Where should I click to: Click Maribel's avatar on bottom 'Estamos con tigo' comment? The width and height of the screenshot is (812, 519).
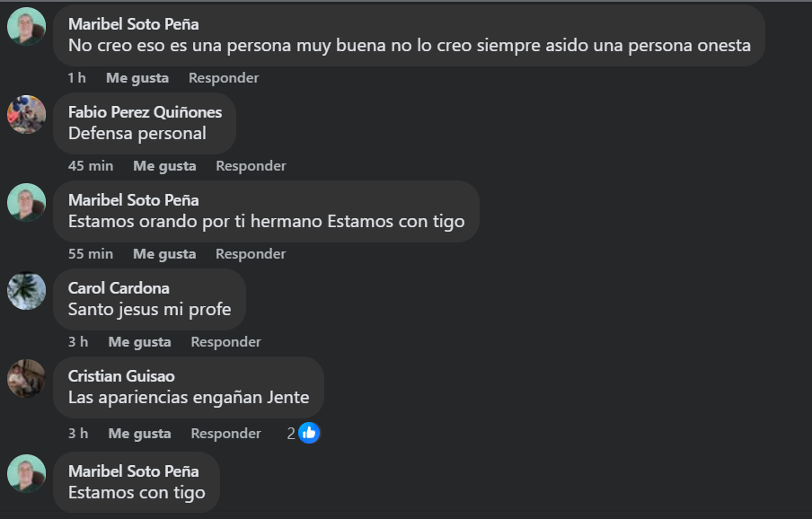click(x=26, y=473)
